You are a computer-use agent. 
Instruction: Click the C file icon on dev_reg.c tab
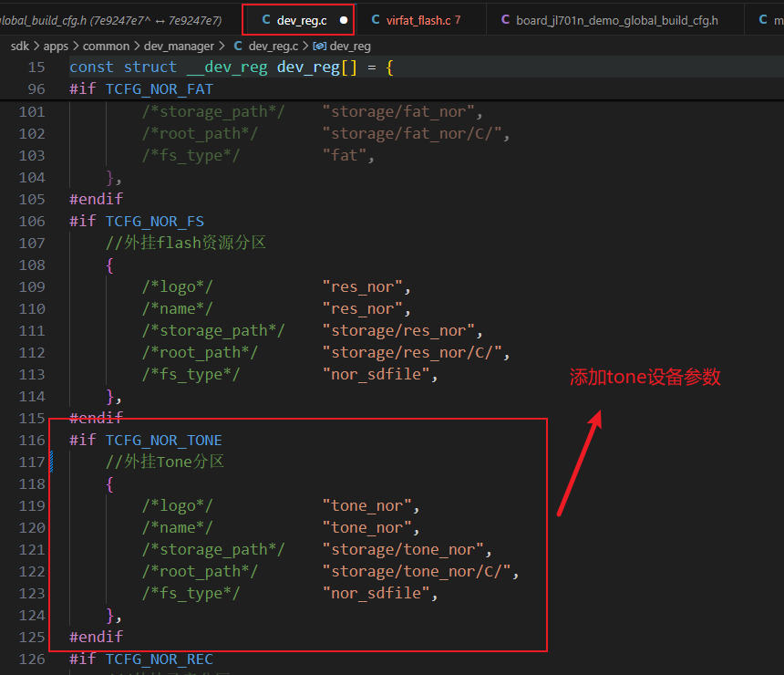pyautogui.click(x=266, y=19)
